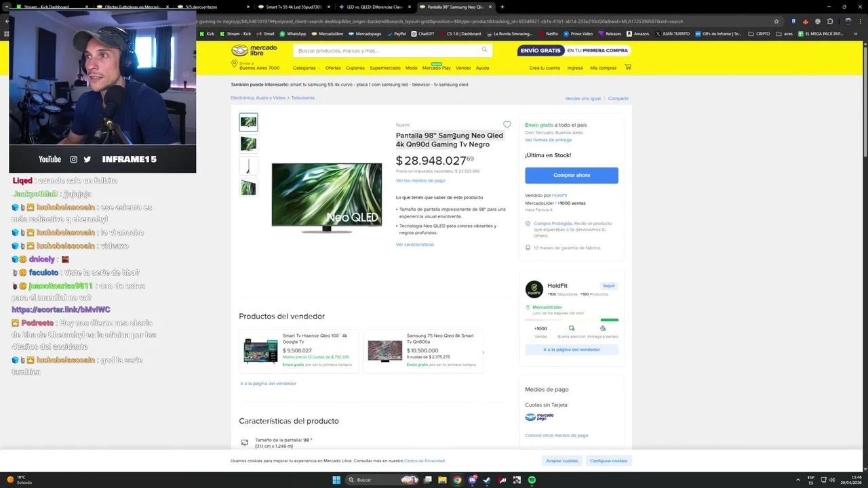This screenshot has height=488, width=868.
Task: Click the ENVÍO GRATIS promo banner
Action: tap(574, 50)
